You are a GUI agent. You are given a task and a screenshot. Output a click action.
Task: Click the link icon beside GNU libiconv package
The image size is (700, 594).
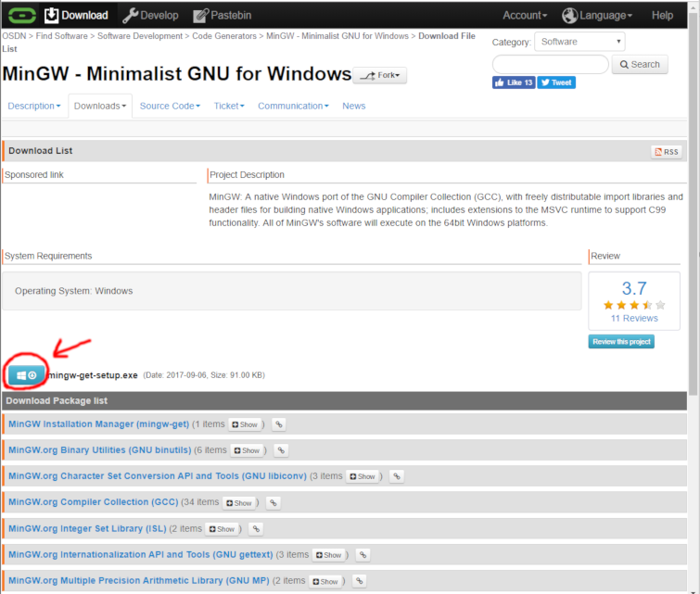(396, 476)
